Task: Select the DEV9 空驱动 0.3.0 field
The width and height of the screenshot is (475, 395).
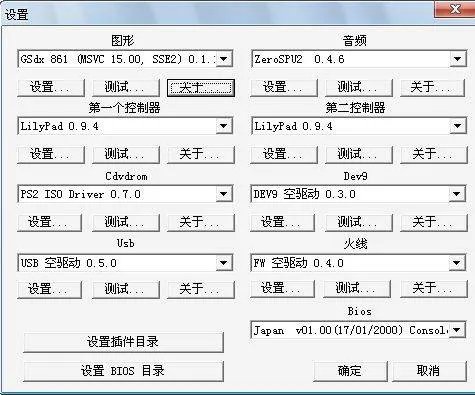Action: (x=358, y=194)
